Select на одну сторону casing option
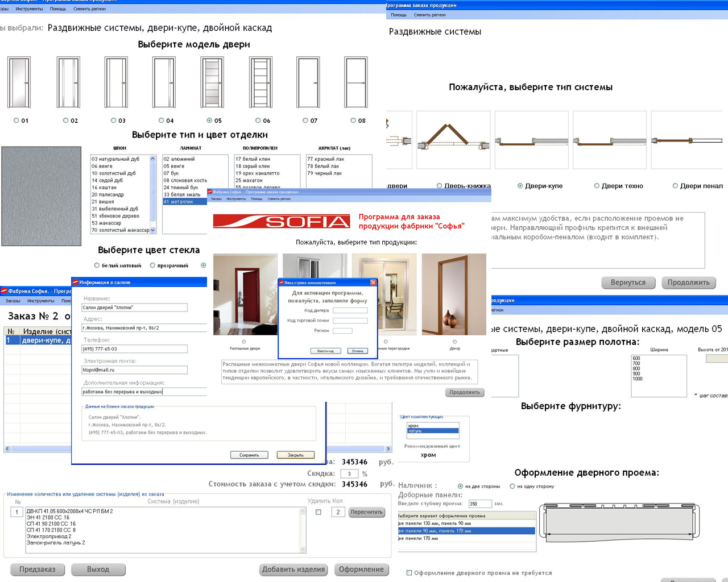Viewport: 728px width, 582px height. pyautogui.click(x=512, y=487)
